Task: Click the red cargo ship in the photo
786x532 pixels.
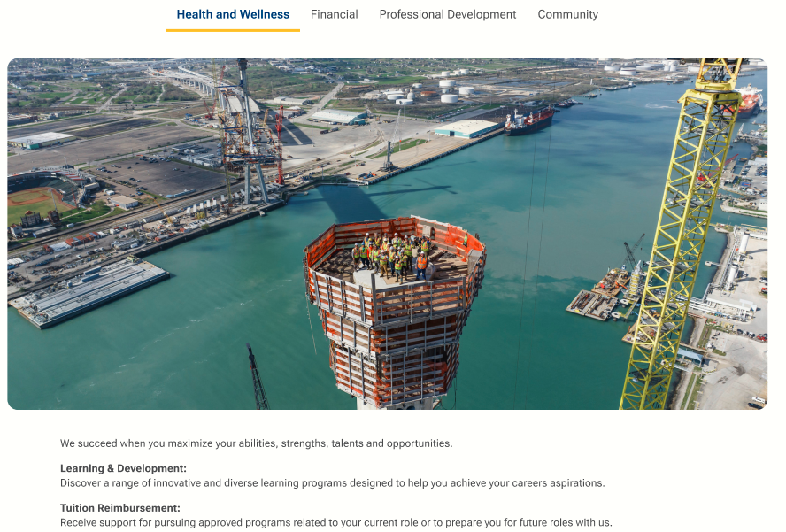Action: pos(528,120)
